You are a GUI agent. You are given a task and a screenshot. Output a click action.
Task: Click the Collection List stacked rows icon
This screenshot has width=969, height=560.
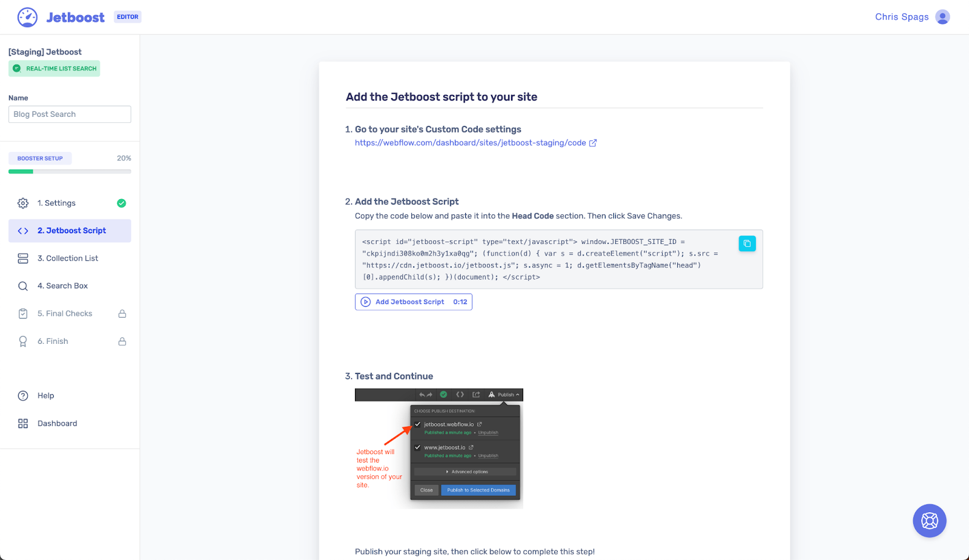pyautogui.click(x=23, y=259)
